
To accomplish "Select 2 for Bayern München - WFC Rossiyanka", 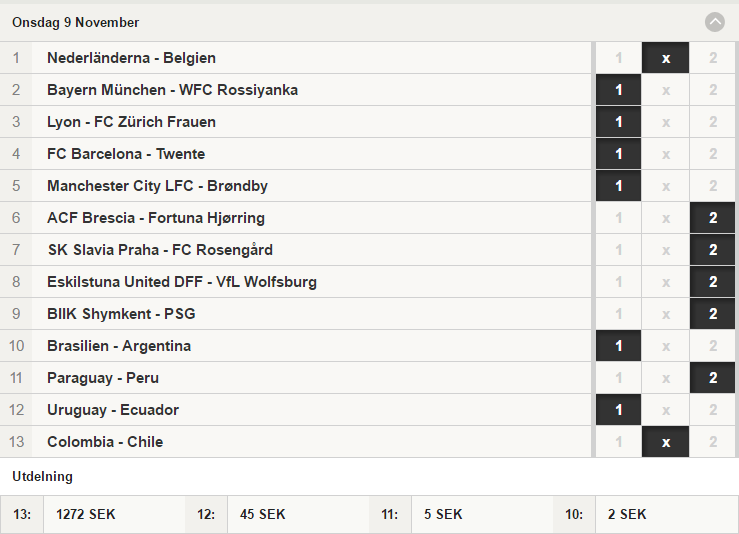I will tap(713, 90).
